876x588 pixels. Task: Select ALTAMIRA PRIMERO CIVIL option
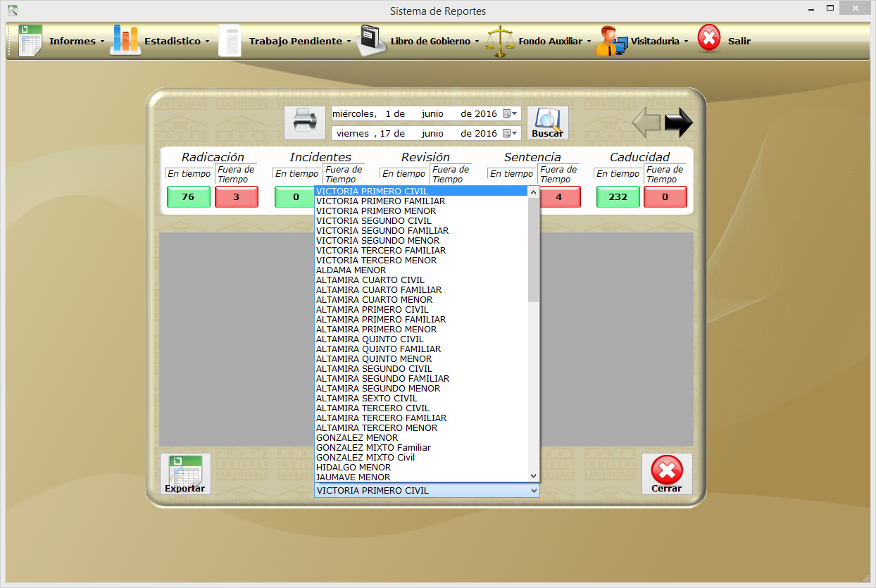[x=421, y=309]
